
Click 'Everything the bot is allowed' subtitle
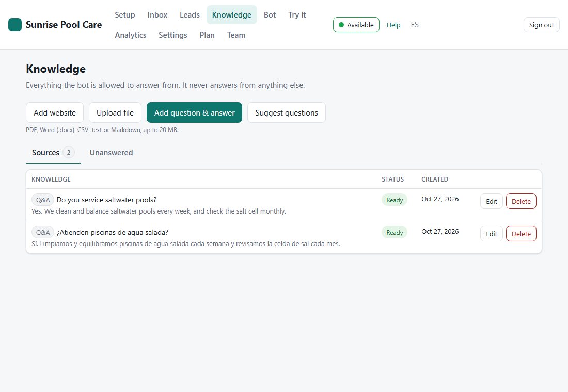(165, 85)
